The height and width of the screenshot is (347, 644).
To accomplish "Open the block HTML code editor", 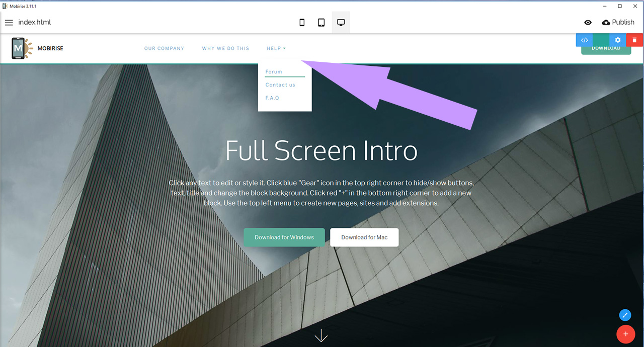I will tap(584, 40).
